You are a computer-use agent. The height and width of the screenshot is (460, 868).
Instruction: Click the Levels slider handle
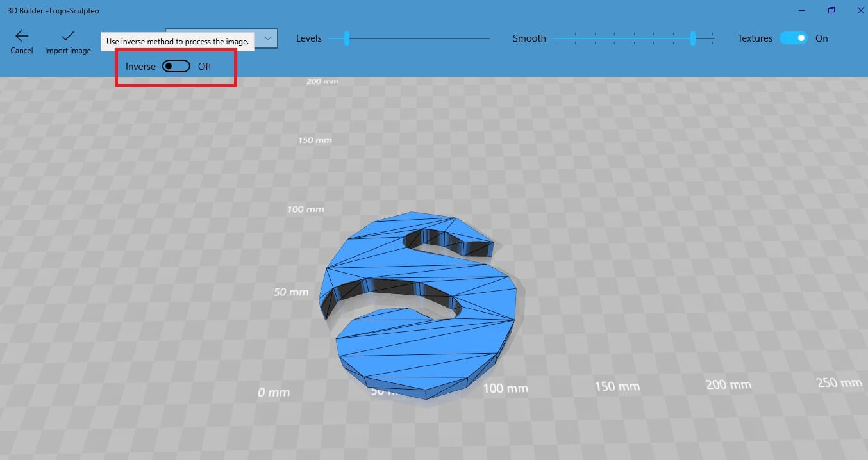click(x=347, y=38)
